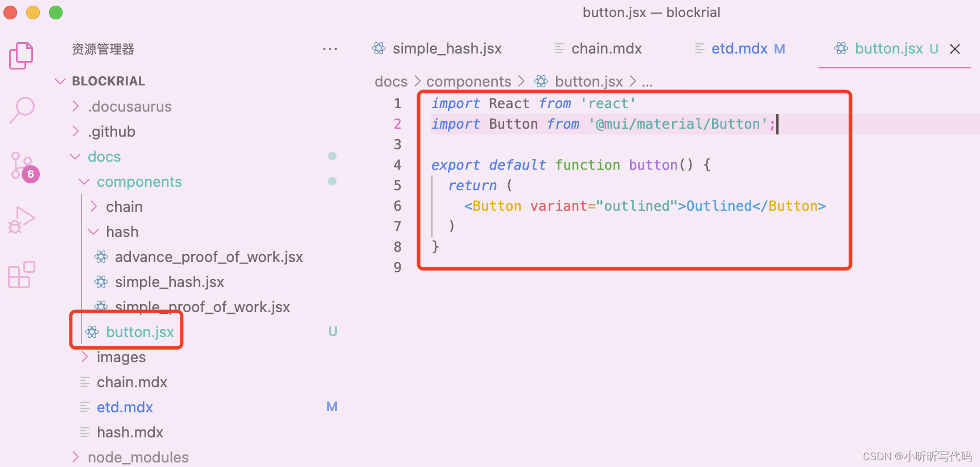Collapse the docs folder
This screenshot has width=980, height=467.
75,157
